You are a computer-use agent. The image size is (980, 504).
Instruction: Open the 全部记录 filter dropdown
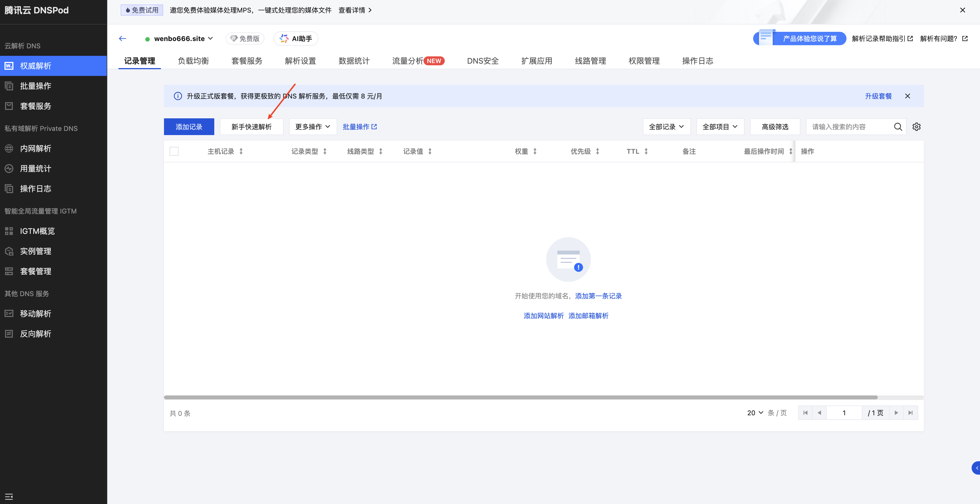[666, 127]
